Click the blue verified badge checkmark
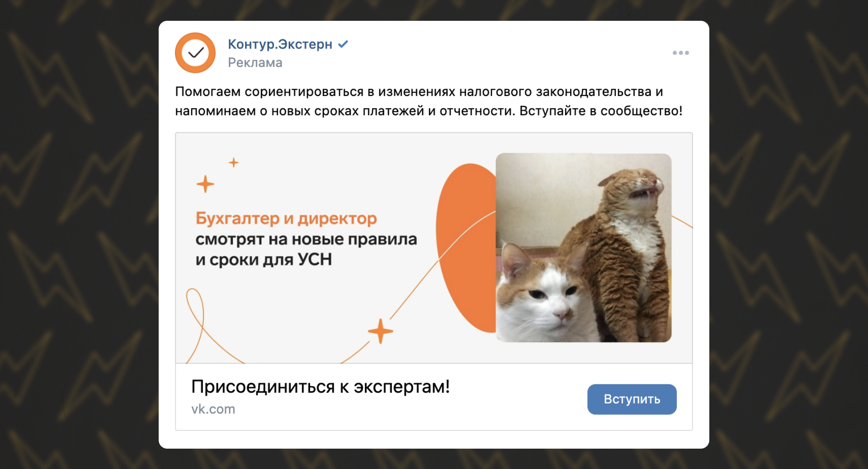Viewport: 868px width, 469px height. coord(343,44)
